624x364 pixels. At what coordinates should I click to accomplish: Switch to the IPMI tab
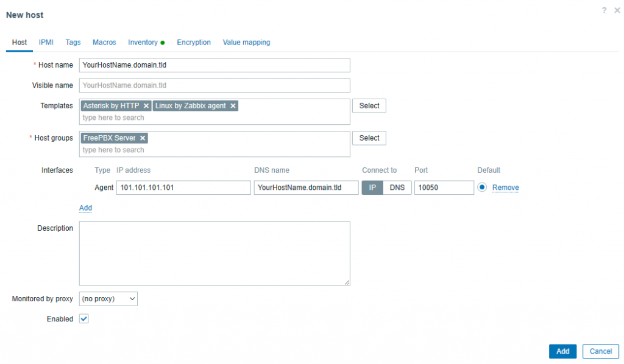pos(46,43)
